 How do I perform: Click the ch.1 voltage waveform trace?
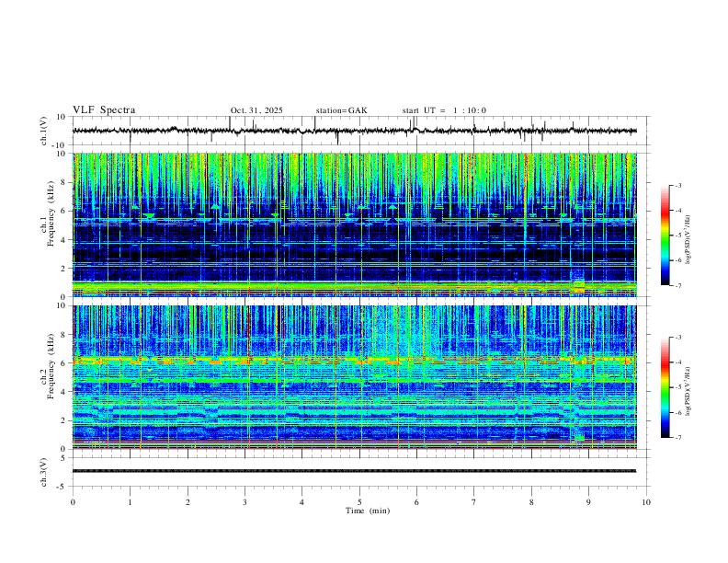[x=355, y=131]
